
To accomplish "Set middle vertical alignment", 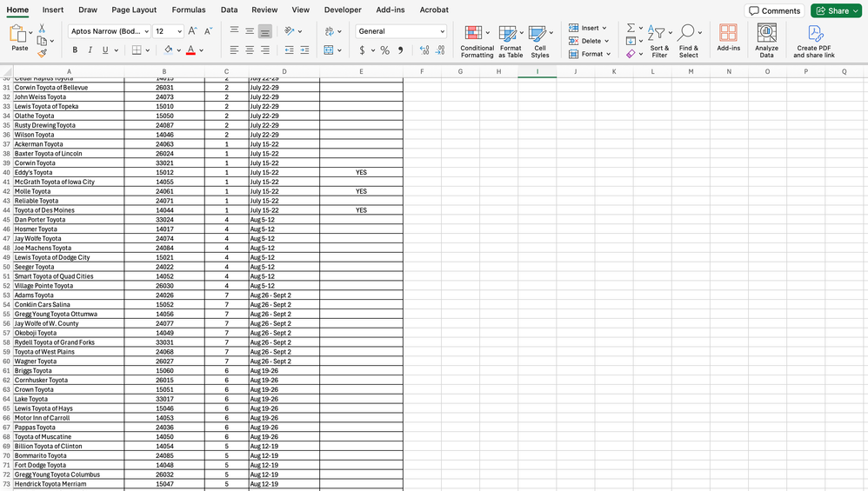I will [250, 31].
